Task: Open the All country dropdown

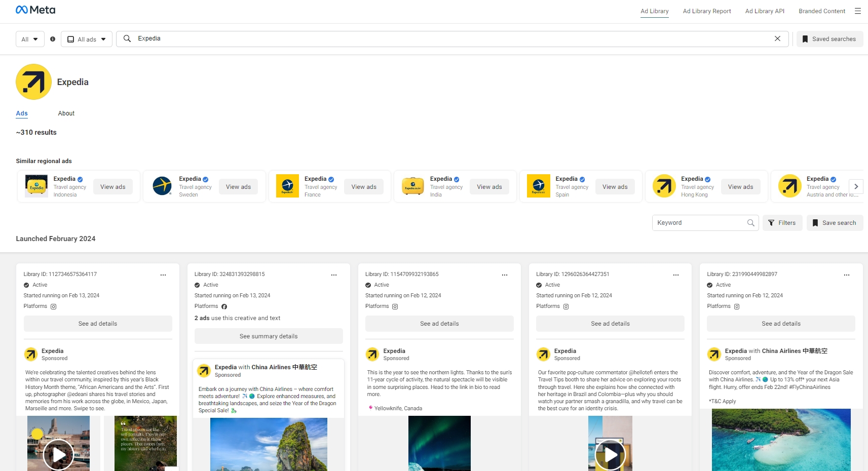Action: [30, 39]
